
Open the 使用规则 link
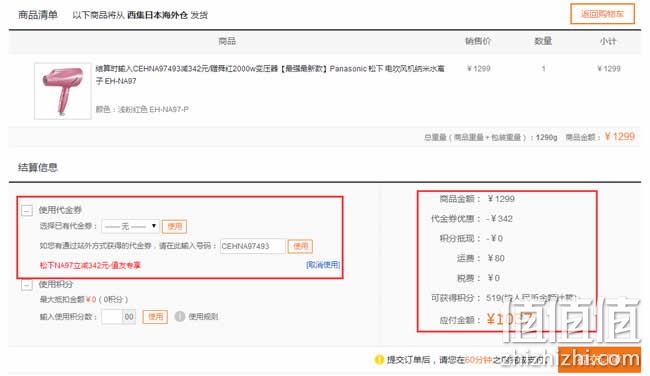pos(203,317)
